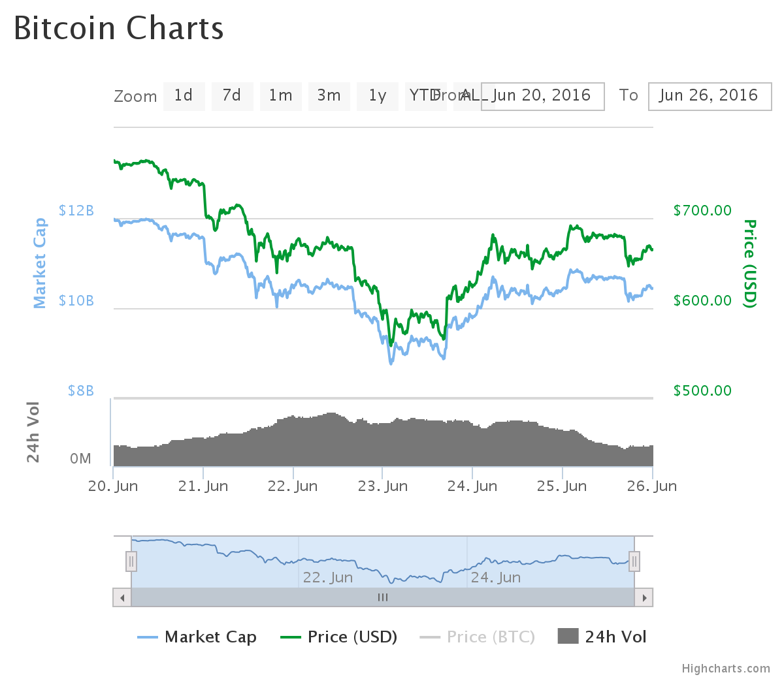Viewport: 784px width, 679px height.
Task: Show the Price (BTC) series
Action: 491,637
